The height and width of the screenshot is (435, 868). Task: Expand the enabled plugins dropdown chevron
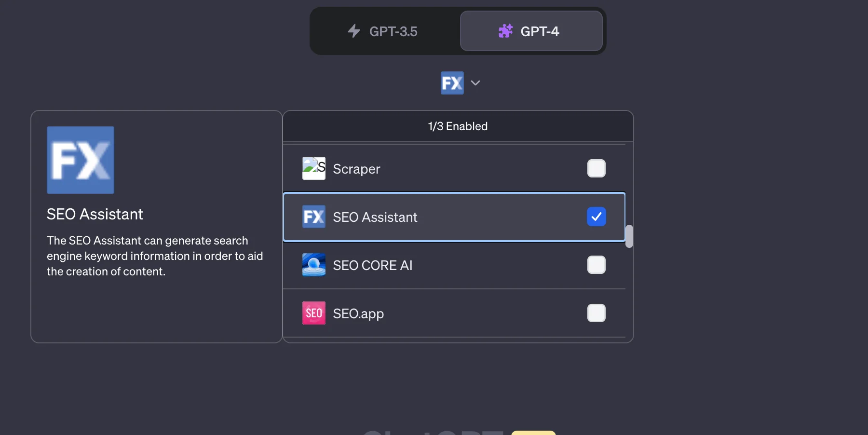(475, 83)
